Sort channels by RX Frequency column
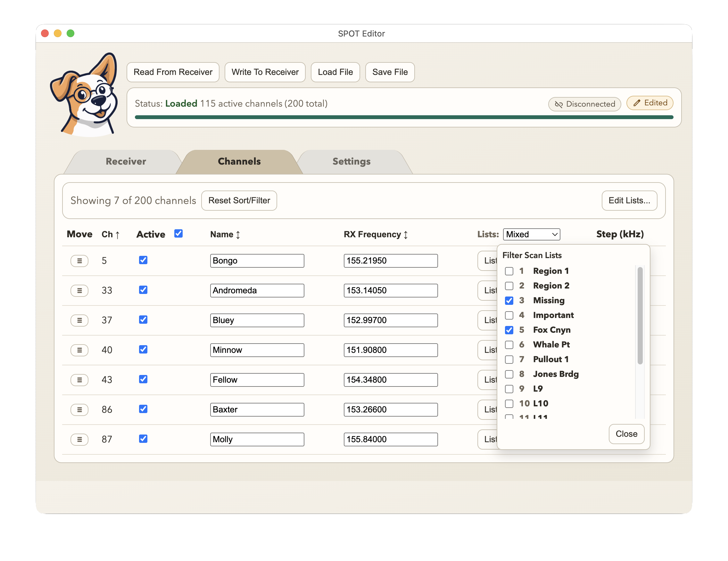Image resolution: width=728 pixels, height=561 pixels. tap(376, 234)
